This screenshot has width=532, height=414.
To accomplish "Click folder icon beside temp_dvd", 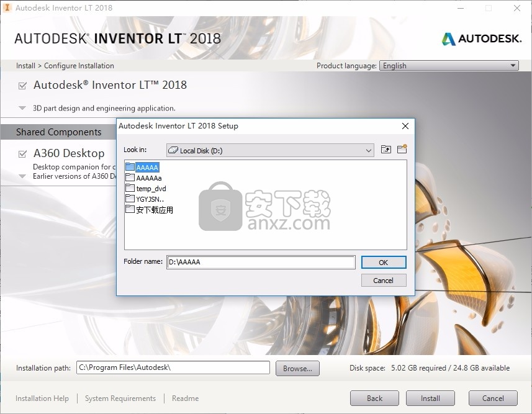I will click(x=130, y=188).
